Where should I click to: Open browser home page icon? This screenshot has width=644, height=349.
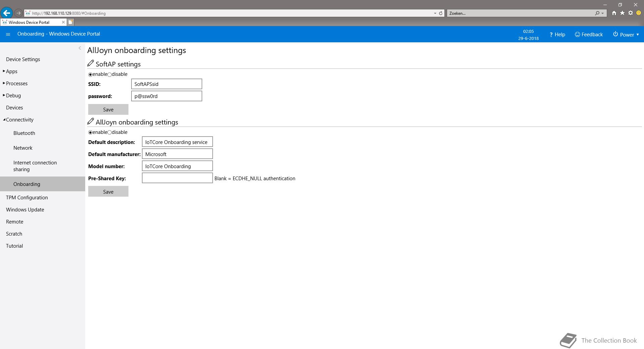614,13
